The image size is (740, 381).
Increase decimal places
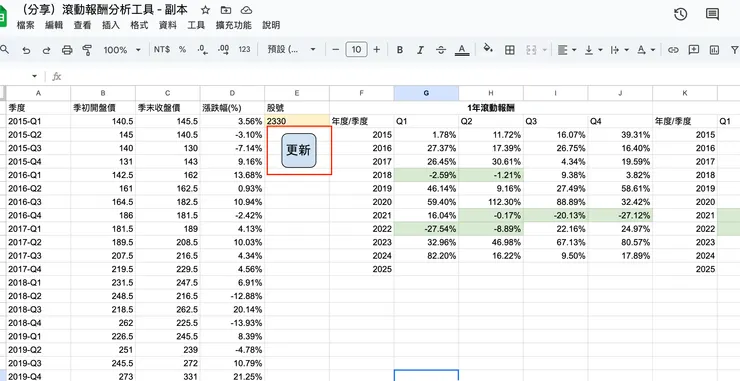(223, 50)
